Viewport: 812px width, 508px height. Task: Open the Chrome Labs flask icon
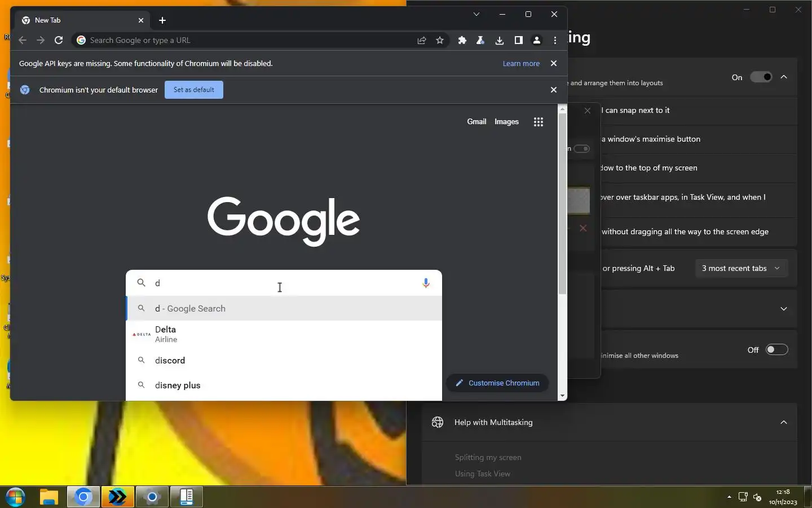point(480,40)
